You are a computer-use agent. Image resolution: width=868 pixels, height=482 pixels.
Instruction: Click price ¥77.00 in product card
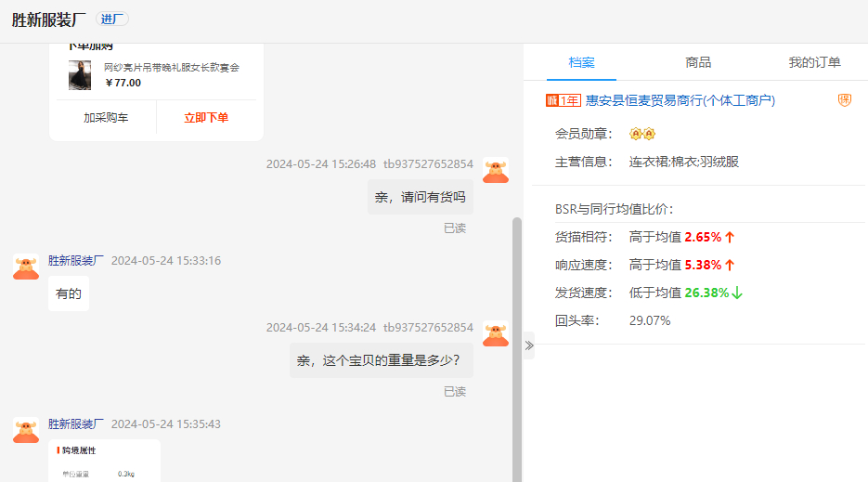(x=123, y=83)
